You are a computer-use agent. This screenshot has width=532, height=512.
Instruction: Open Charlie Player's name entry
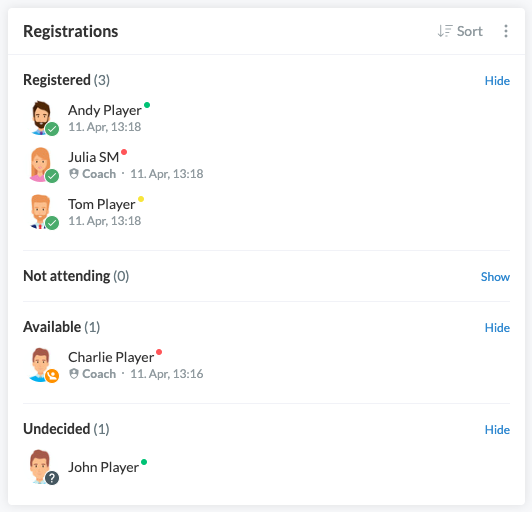pos(111,357)
